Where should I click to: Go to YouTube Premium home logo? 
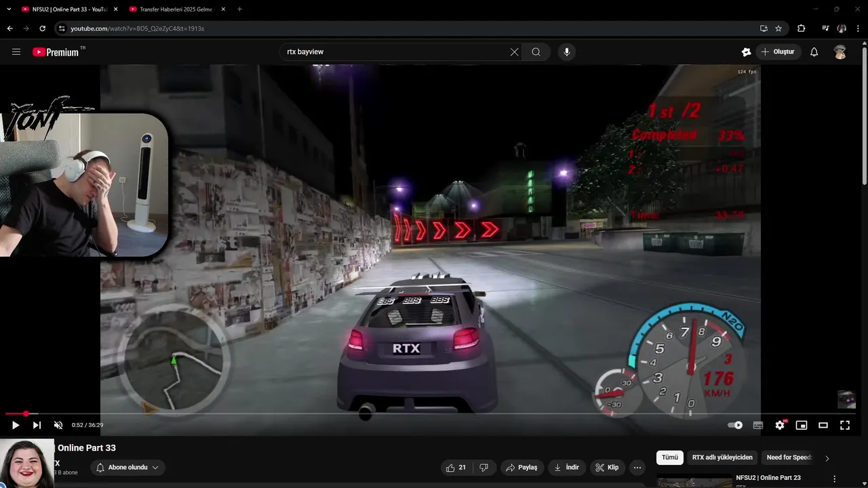(x=56, y=52)
